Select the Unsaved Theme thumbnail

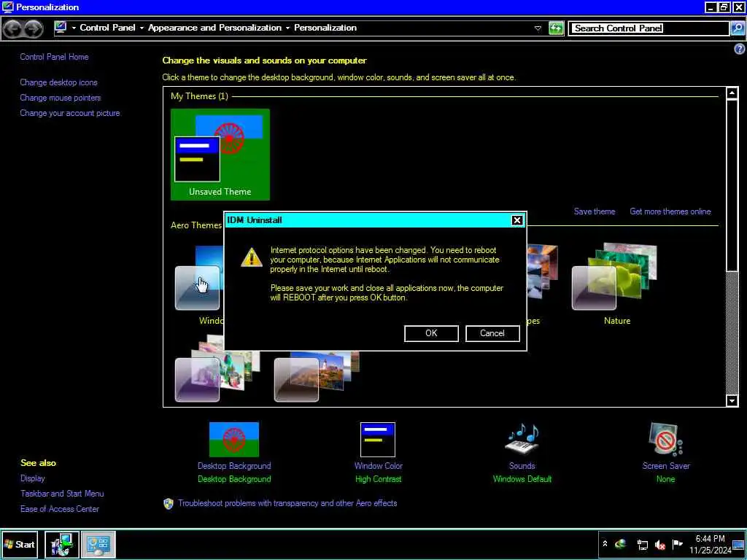220,155
